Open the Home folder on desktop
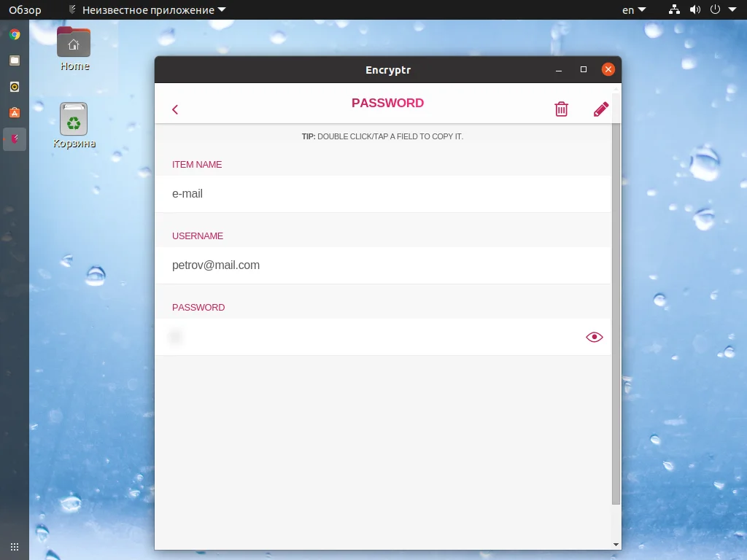Viewport: 747px width, 560px height. 74,49
